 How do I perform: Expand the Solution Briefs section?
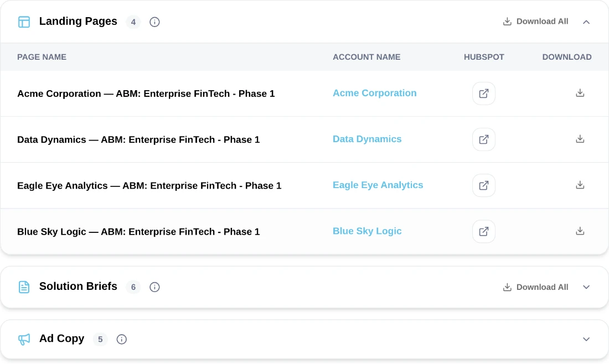point(586,287)
